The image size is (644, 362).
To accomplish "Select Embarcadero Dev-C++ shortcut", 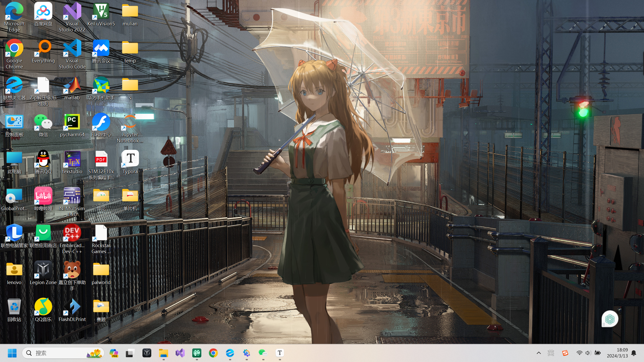I will coord(72,239).
